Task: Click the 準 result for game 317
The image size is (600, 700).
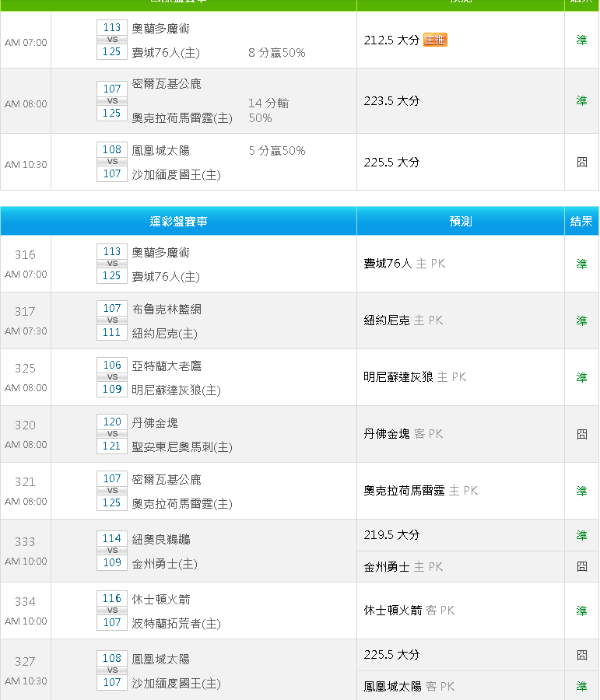Action: click(x=581, y=320)
